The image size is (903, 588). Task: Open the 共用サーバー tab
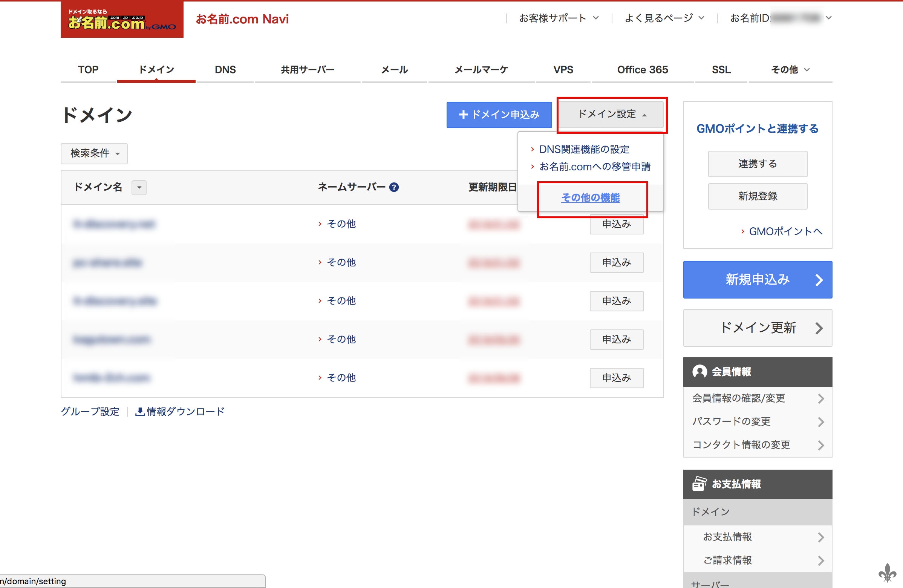[x=307, y=70]
